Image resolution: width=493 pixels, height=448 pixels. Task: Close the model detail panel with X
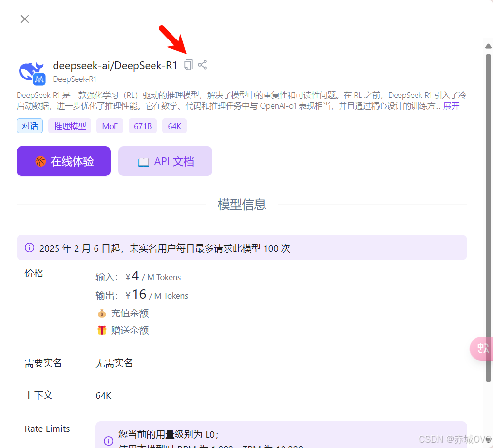click(x=25, y=19)
